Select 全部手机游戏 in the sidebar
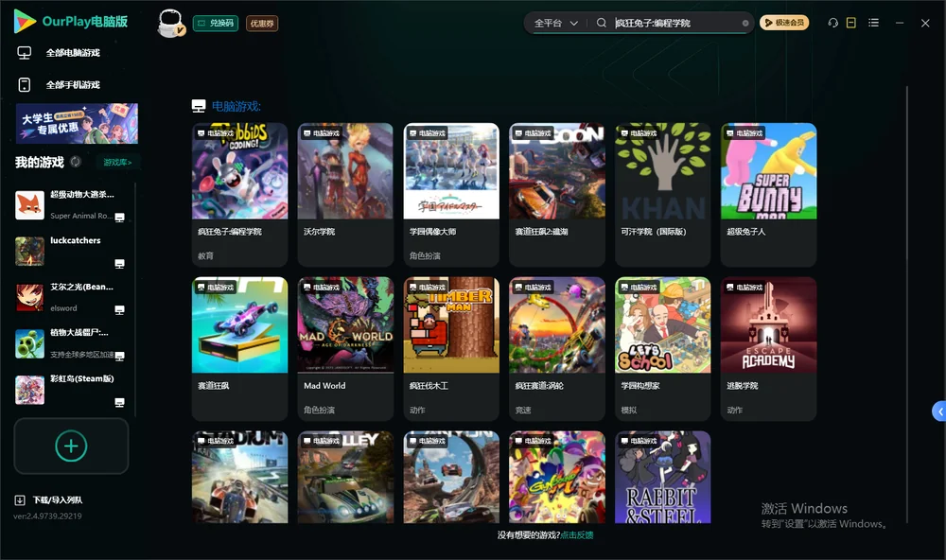 click(73, 84)
